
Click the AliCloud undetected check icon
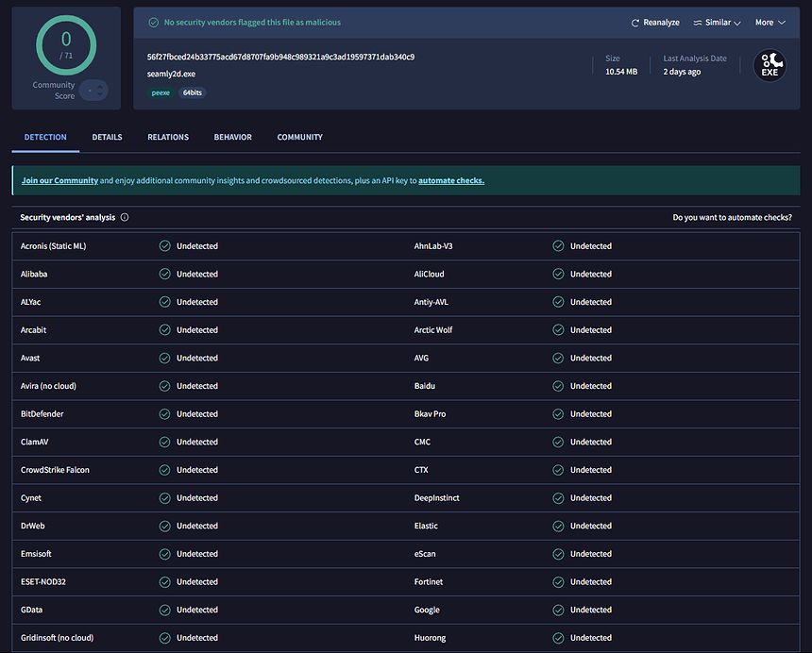(x=558, y=274)
